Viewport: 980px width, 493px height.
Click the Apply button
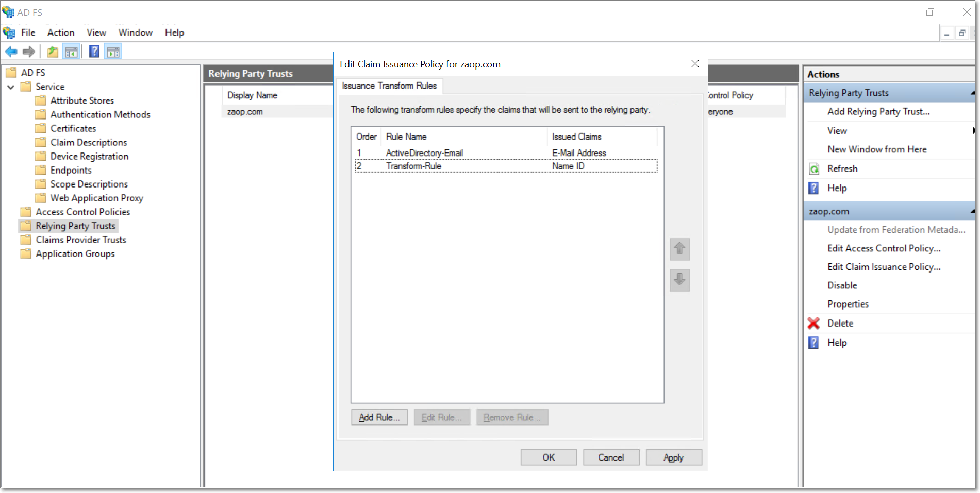point(674,457)
